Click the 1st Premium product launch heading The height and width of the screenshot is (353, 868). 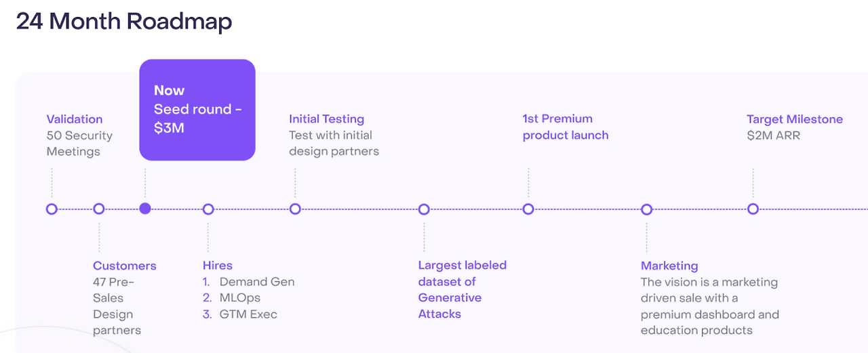[x=565, y=127]
